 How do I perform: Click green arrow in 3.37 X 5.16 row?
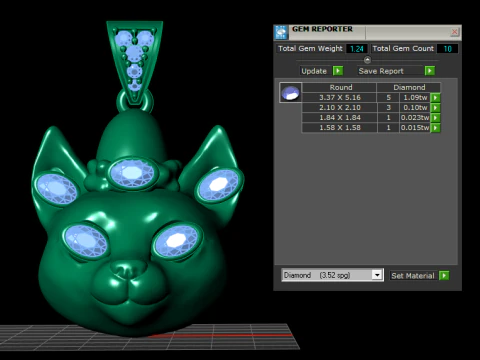(x=435, y=97)
